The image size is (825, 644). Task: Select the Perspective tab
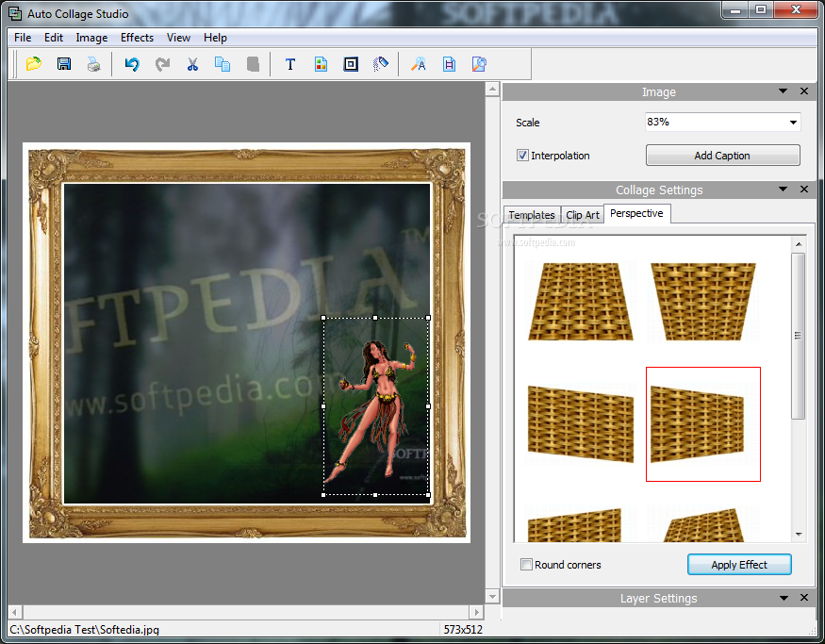point(636,213)
